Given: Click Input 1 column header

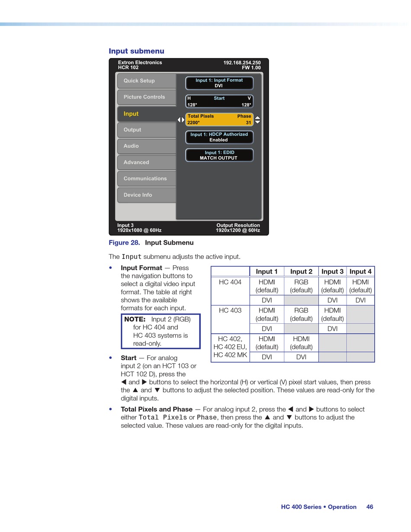Looking at the screenshot, I should point(267,271).
